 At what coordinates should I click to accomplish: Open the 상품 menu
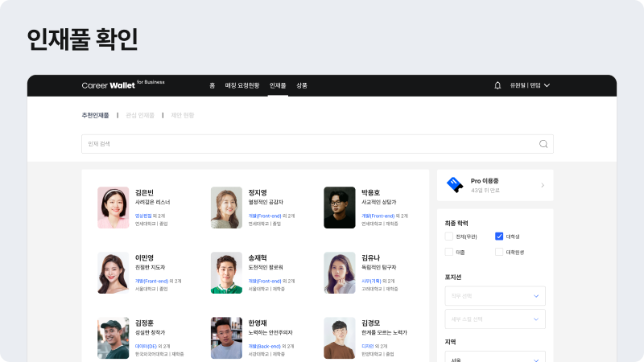pyautogui.click(x=302, y=85)
